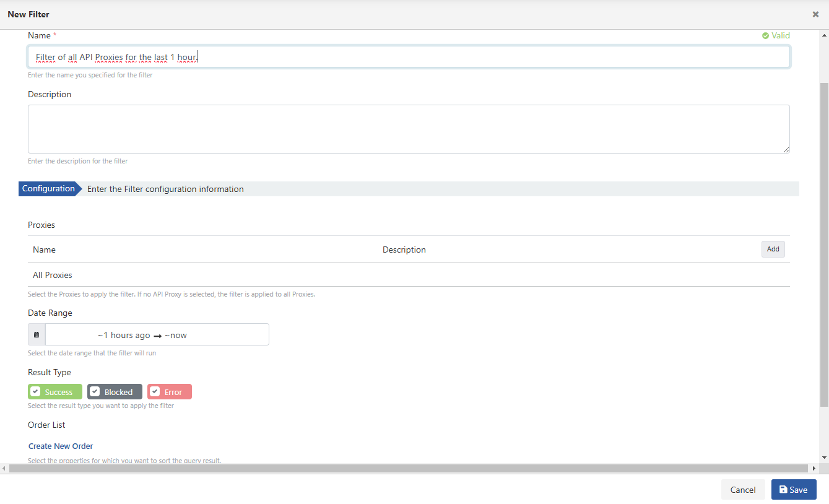Uncheck the Success result type
The height and width of the screenshot is (504, 829).
36,392
